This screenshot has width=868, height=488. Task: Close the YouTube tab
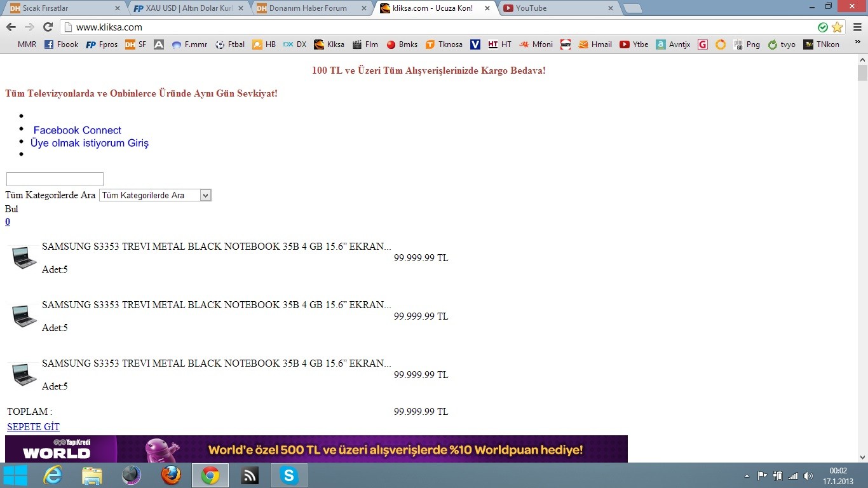point(611,8)
